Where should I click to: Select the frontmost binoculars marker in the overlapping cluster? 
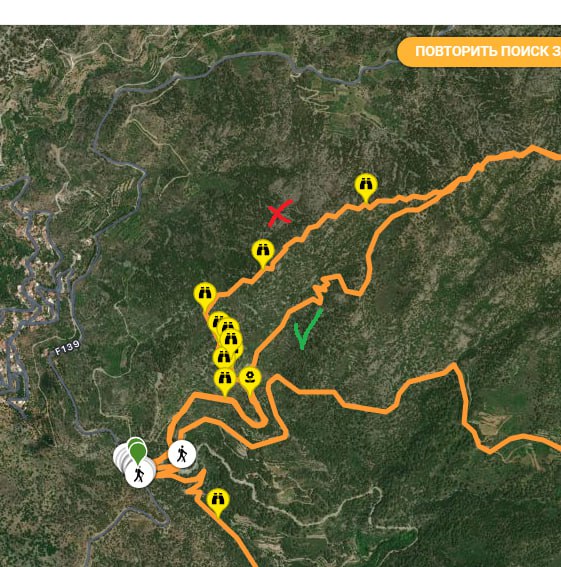[x=231, y=341]
